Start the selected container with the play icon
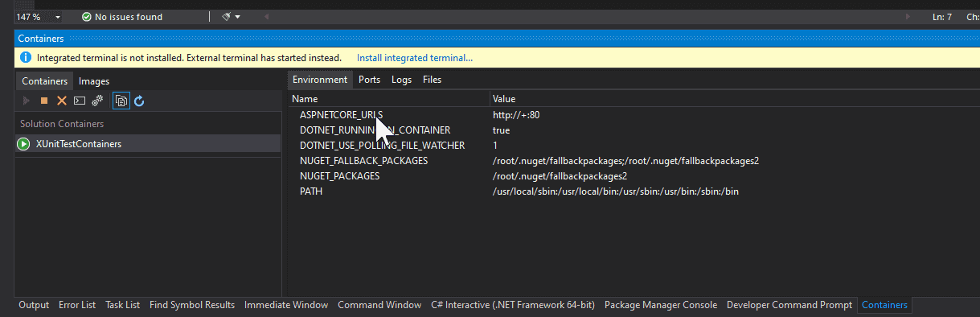Screen dimensions: 980x317 [26, 101]
